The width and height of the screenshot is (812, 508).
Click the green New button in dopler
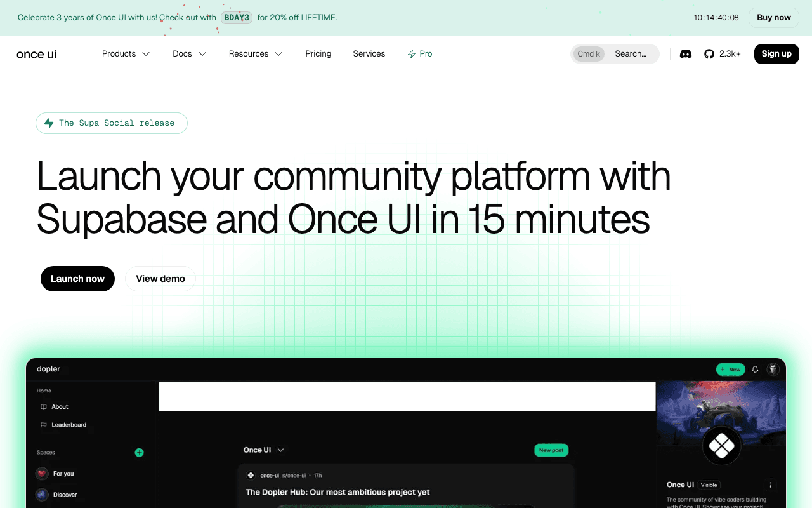(730, 369)
